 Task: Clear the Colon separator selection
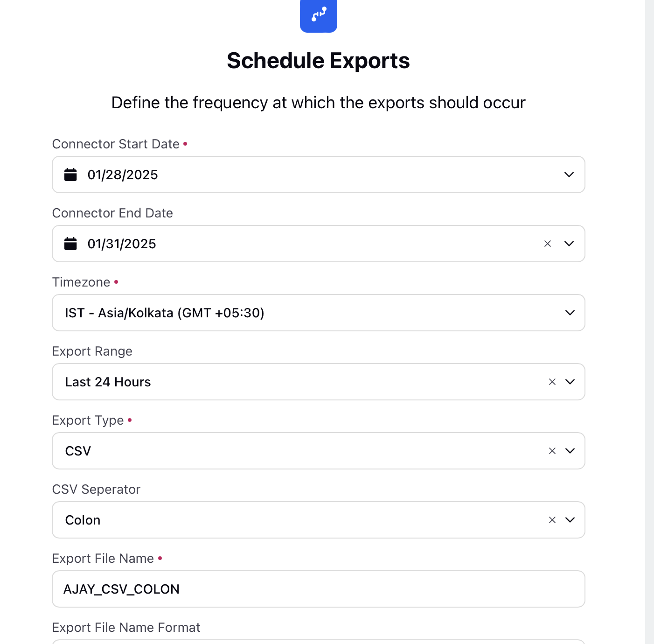(552, 520)
